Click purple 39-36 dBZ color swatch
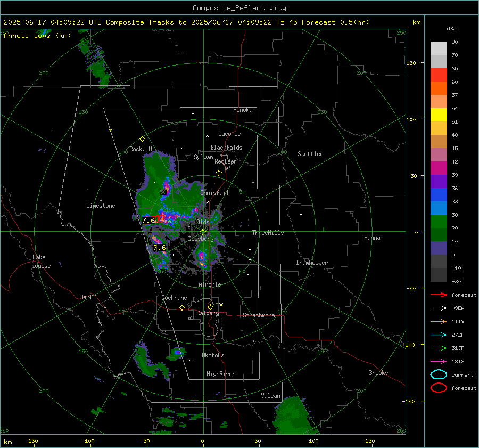 439,181
